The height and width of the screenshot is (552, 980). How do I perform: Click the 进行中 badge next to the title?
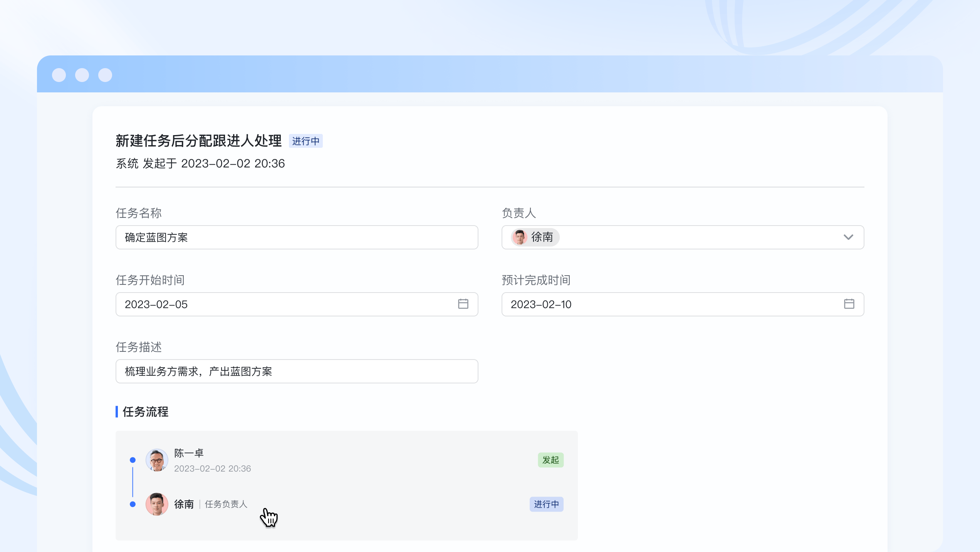305,141
